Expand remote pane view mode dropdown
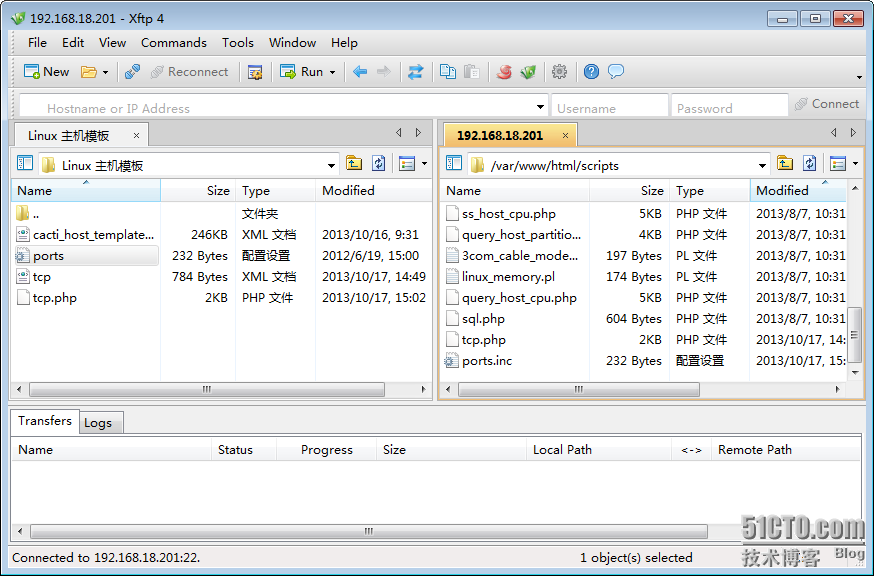The image size is (874, 576). coord(856,163)
